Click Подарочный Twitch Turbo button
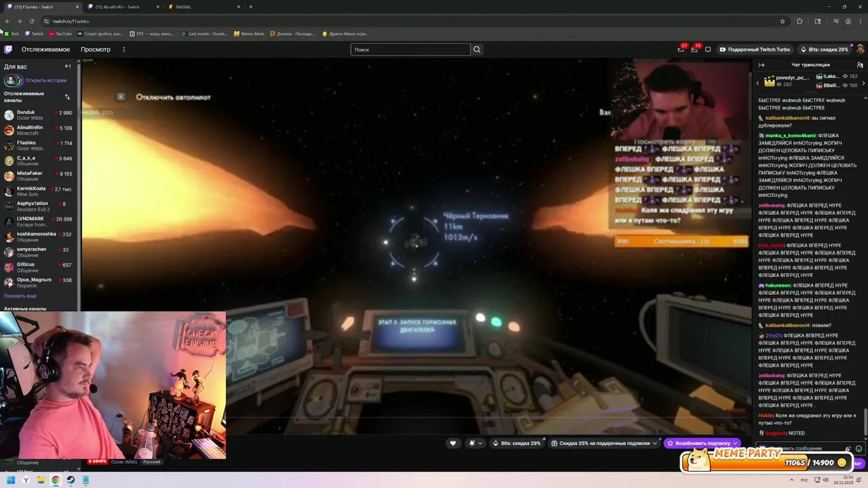Image resolution: width=868 pixels, height=488 pixels. pos(755,49)
